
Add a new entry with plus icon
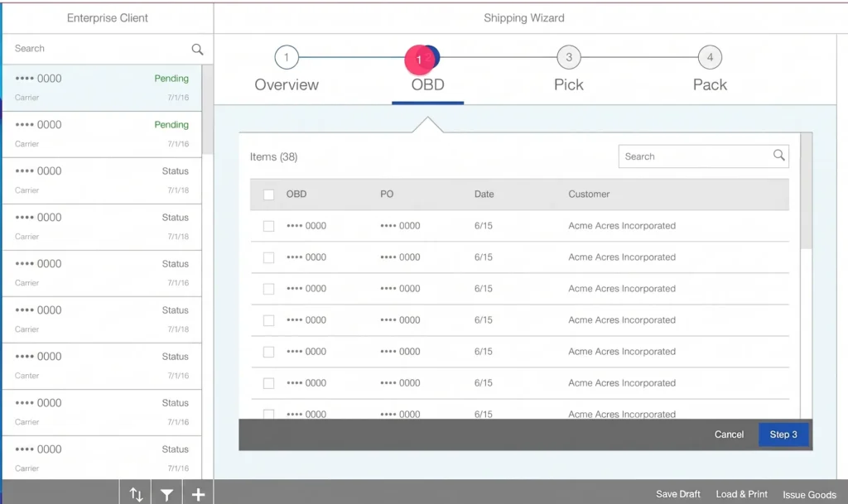pos(198,493)
